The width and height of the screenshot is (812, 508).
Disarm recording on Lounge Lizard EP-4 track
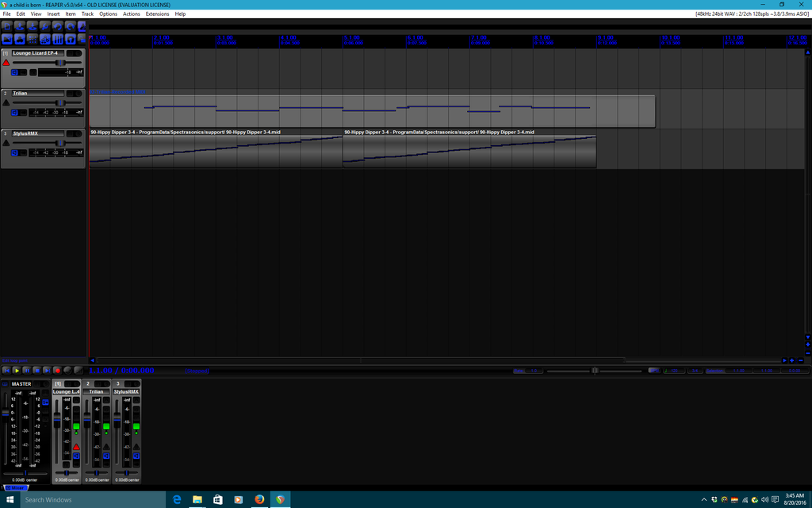pyautogui.click(x=6, y=62)
